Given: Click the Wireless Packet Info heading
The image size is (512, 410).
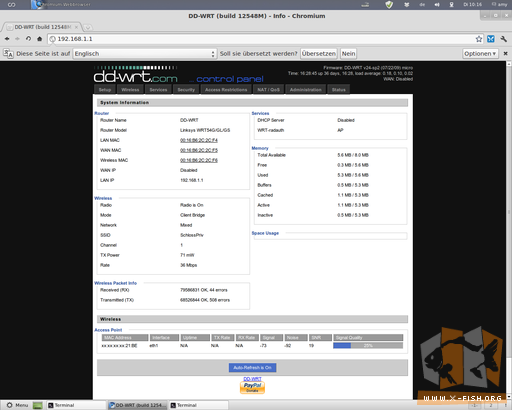Looking at the screenshot, I should click(115, 283).
